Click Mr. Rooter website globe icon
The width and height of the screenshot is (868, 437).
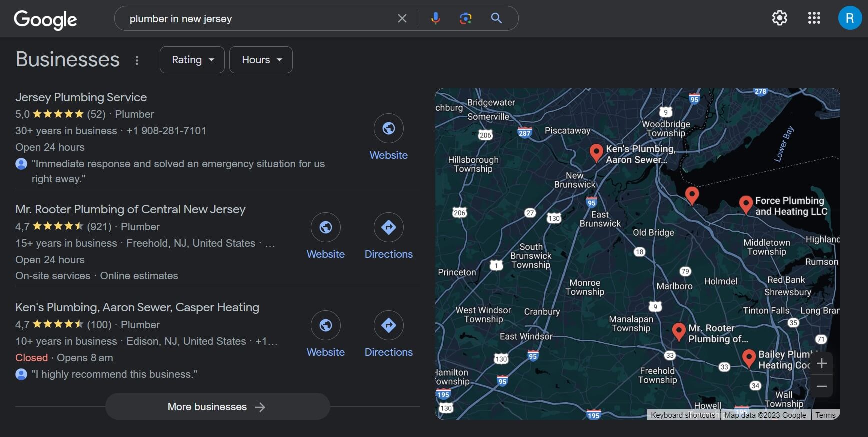click(326, 227)
